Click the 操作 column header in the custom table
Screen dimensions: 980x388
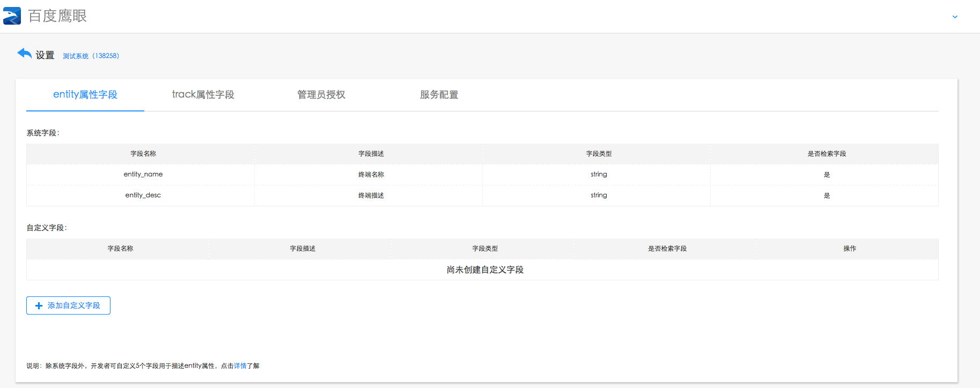coord(849,249)
